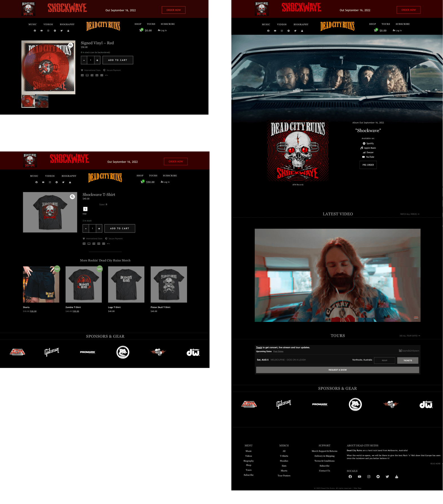Screen dimensions: 443x504
Task: Open Tour Posters in the footer Merch list
Action: pyautogui.click(x=284, y=476)
